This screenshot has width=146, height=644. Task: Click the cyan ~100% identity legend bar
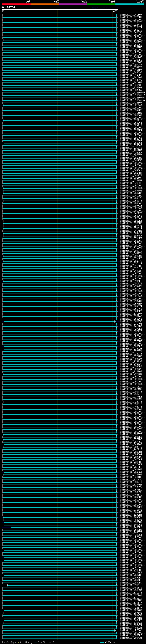click(130, 4)
